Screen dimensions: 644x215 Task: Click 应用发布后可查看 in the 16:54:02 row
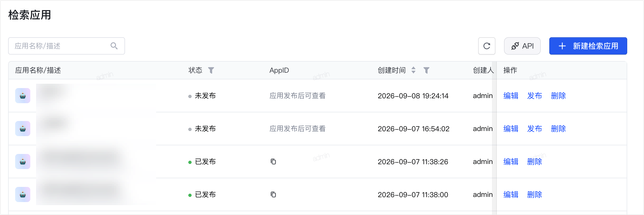[x=297, y=129]
